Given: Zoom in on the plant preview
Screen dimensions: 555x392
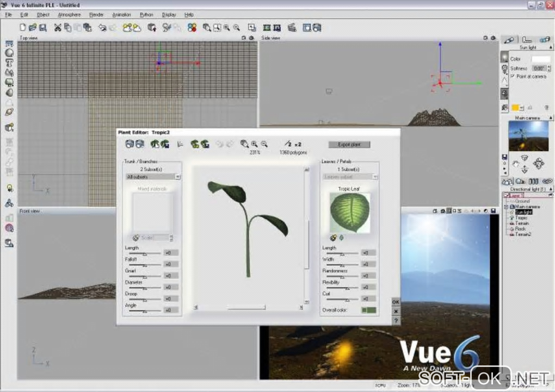Looking at the screenshot, I should click(255, 144).
